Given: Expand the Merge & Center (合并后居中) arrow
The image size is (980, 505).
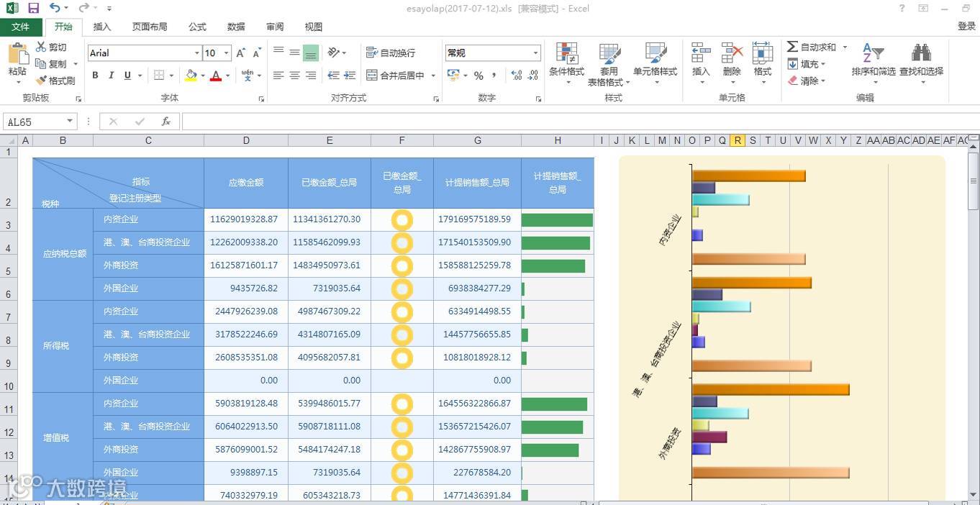Looking at the screenshot, I should click(x=432, y=76).
